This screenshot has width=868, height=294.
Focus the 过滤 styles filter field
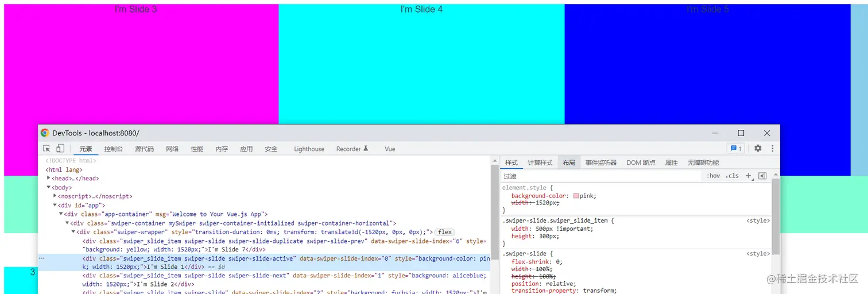600,176
